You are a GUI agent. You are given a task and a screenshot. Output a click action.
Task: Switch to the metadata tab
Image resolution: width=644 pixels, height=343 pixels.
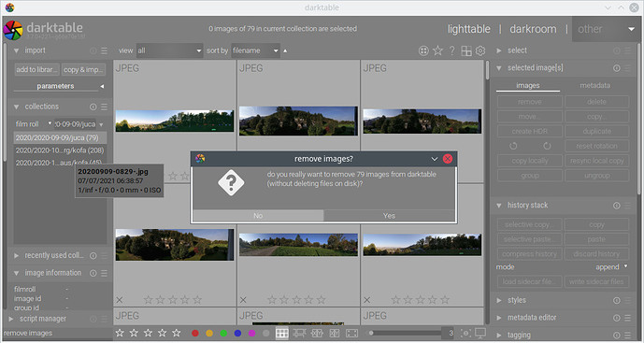(x=594, y=85)
